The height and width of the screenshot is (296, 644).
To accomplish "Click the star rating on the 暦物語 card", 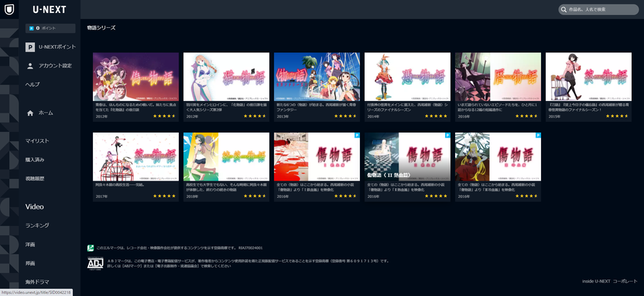I will (x=526, y=116).
